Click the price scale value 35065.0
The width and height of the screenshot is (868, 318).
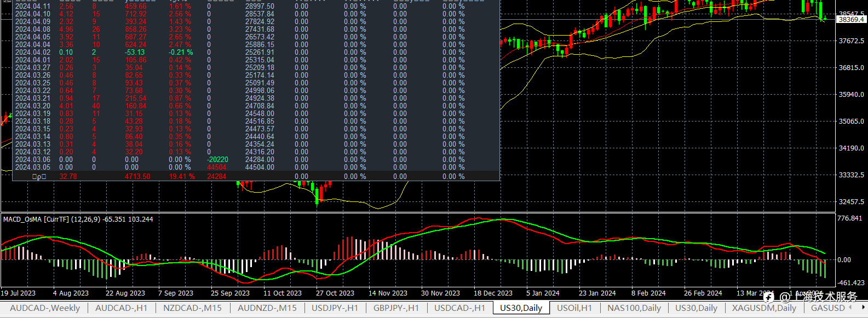click(x=851, y=122)
